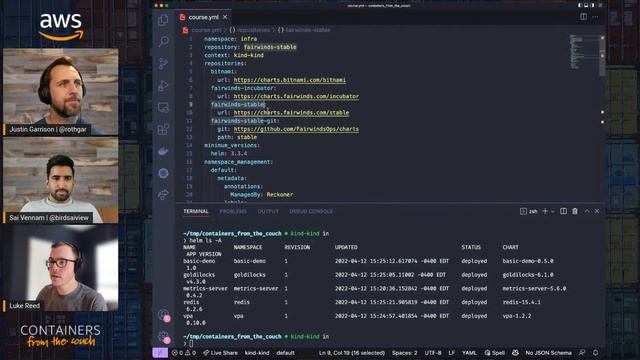The height and width of the screenshot is (360, 640).
Task: Switch to the OUTPUT panel tab
Action: (268, 211)
